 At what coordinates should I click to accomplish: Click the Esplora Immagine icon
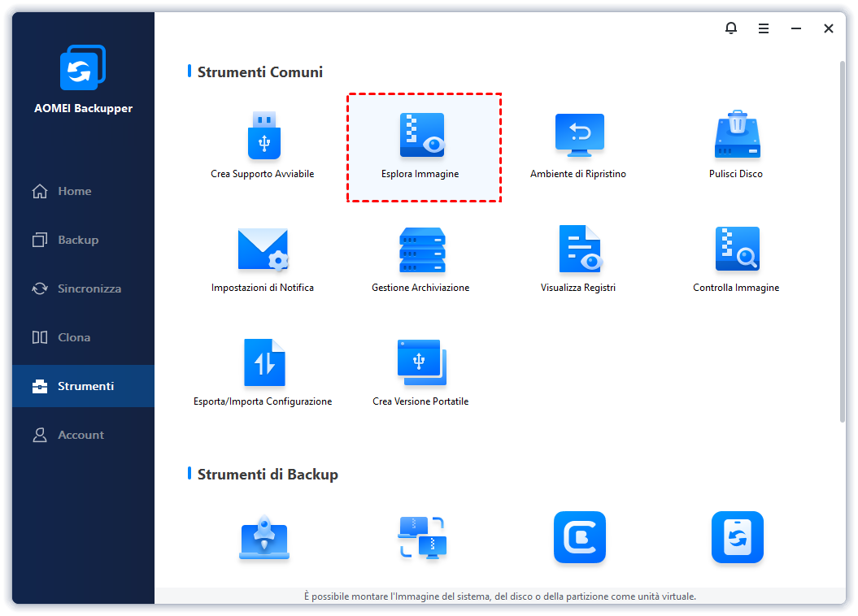point(421,136)
